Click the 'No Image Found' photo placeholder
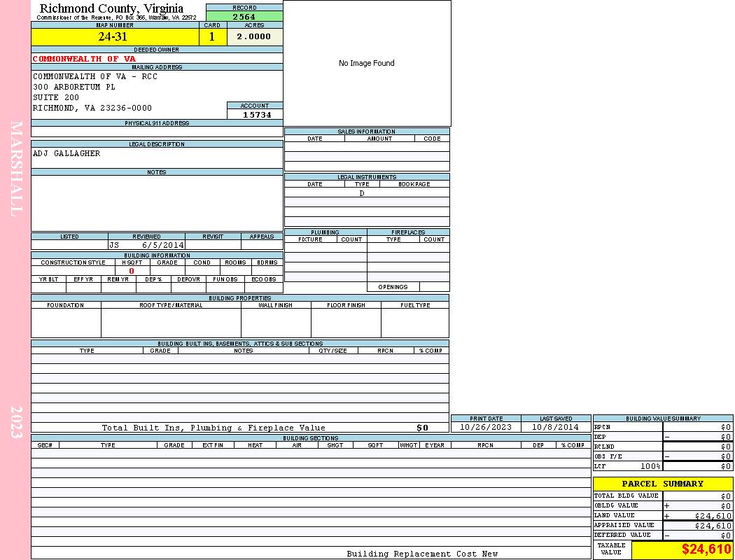 367,64
